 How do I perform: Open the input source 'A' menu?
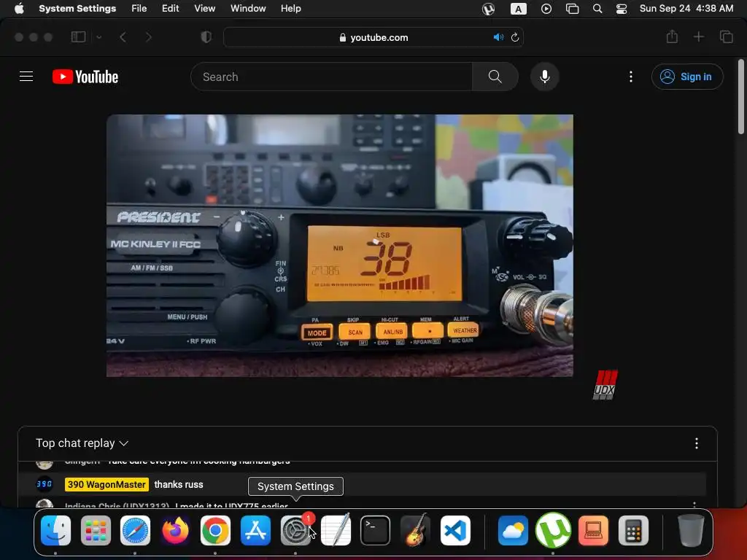519,9
